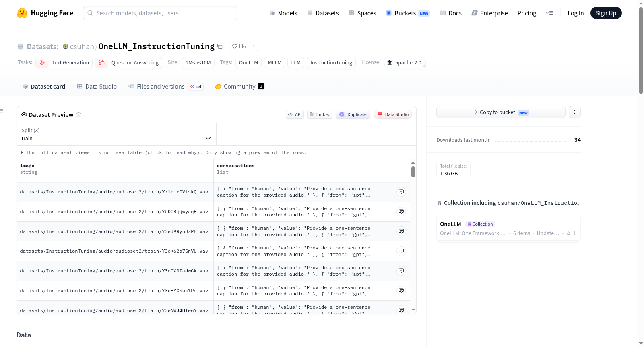The image size is (644, 347).
Task: Open conversation viewer icon for Y3eHYGSux1Ps.wav row
Action: coord(401,291)
